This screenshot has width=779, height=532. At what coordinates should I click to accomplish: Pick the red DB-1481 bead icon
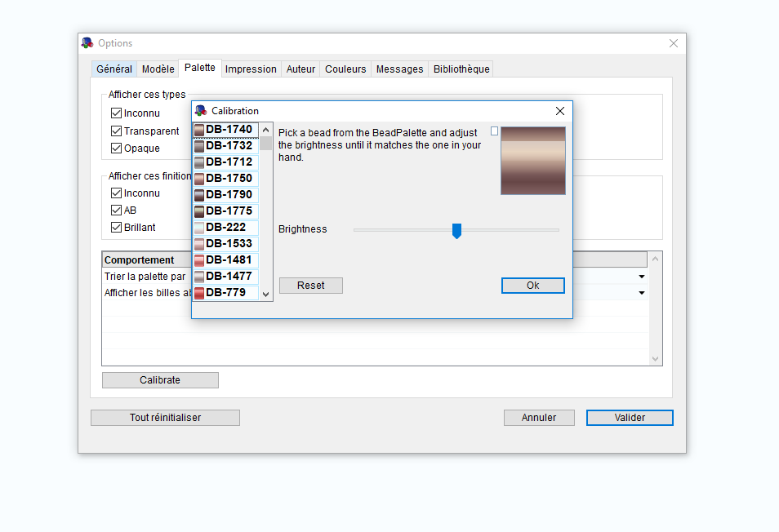coord(199,260)
